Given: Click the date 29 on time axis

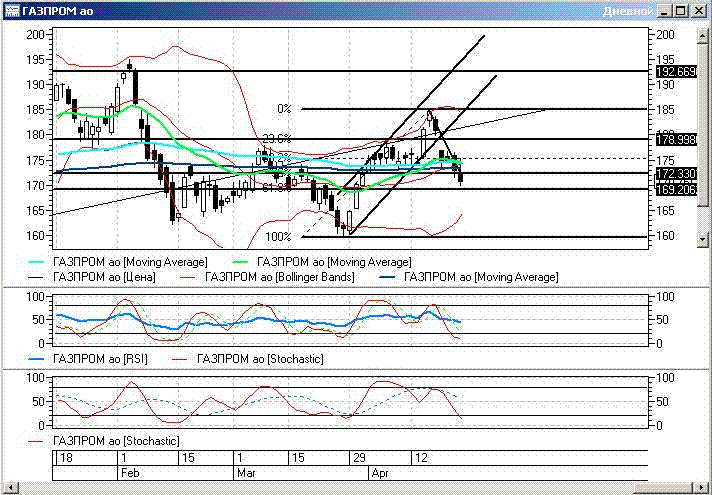Looking at the screenshot, I should [x=359, y=457].
